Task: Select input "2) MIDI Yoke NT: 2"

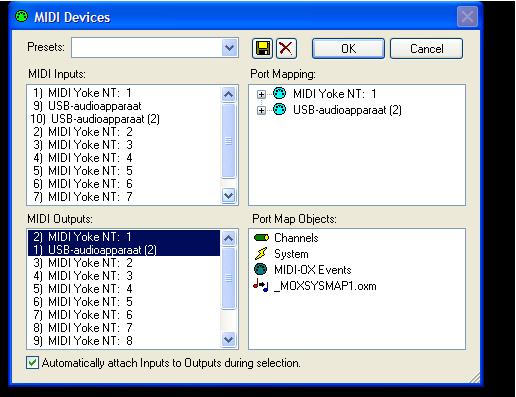Action: pyautogui.click(x=124, y=132)
